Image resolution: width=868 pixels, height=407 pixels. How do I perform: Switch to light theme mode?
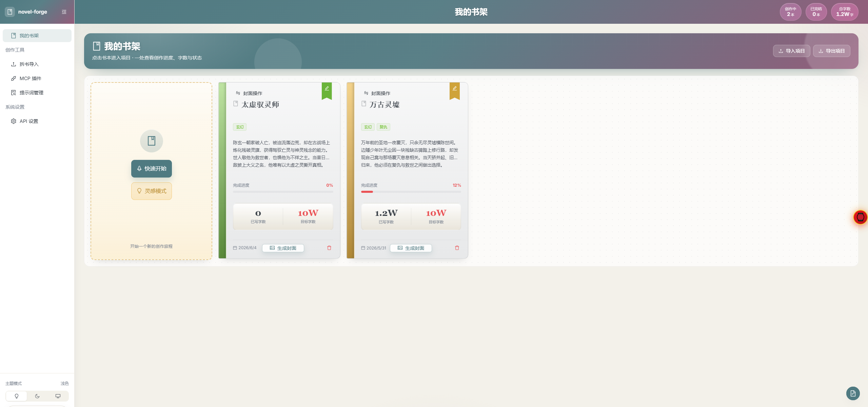click(17, 396)
